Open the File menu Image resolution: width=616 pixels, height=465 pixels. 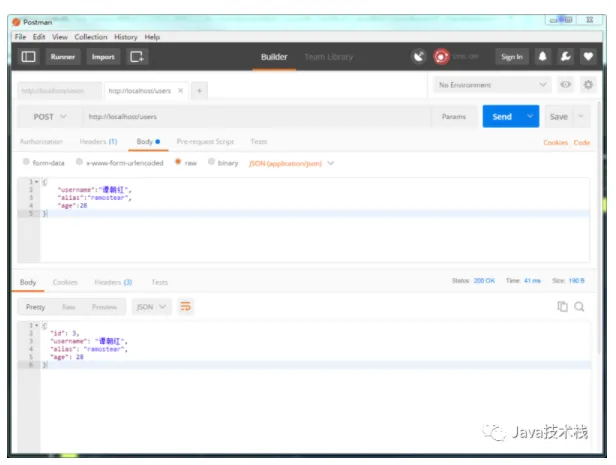pyautogui.click(x=20, y=37)
